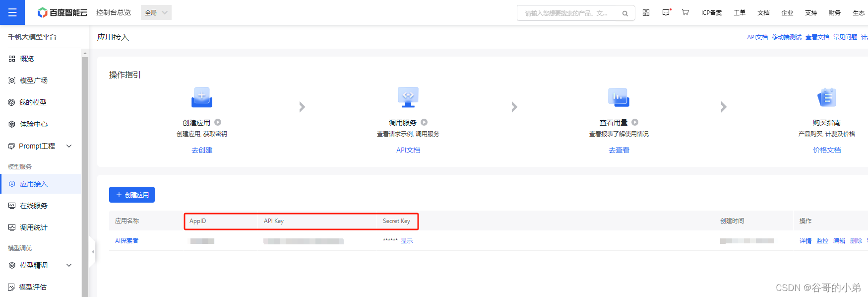Click the 去查看 link

[619, 150]
